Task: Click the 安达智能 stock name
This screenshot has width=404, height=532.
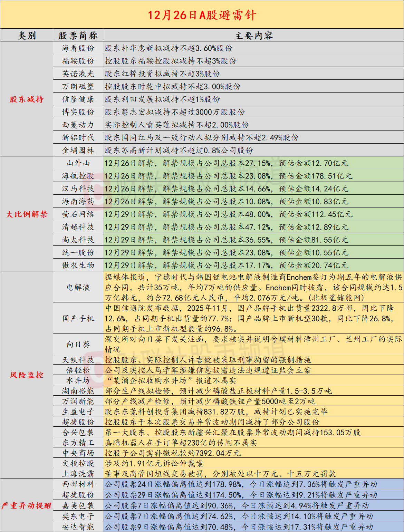Action: click(78, 527)
